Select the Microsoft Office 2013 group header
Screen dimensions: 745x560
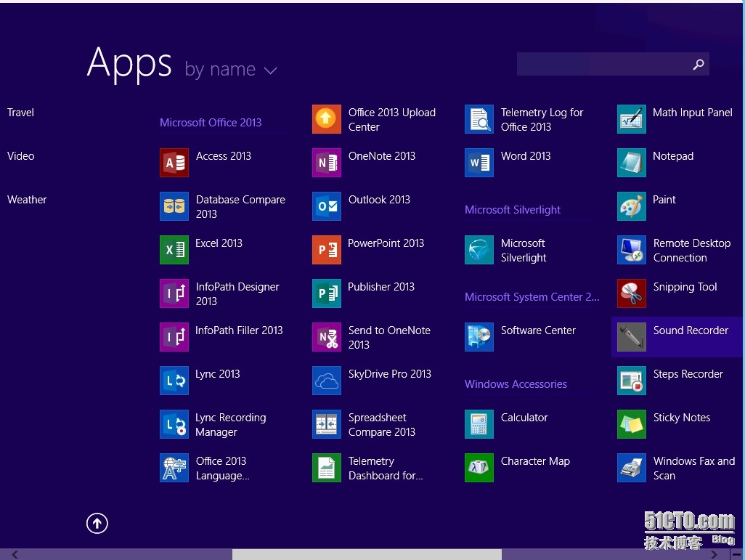pyautogui.click(x=211, y=123)
